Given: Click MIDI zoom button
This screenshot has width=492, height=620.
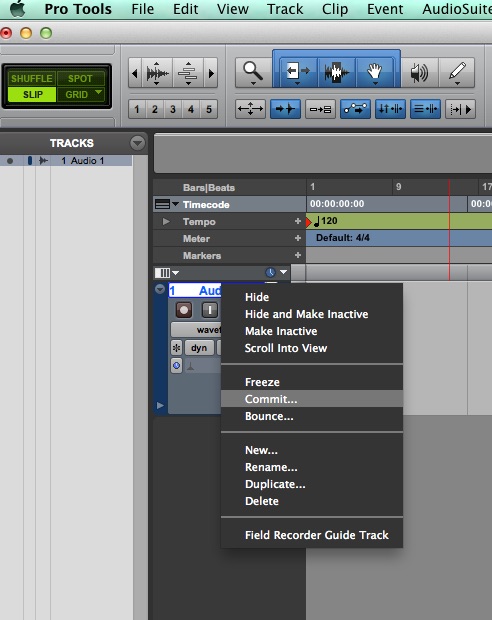Looking at the screenshot, I should tap(188, 73).
